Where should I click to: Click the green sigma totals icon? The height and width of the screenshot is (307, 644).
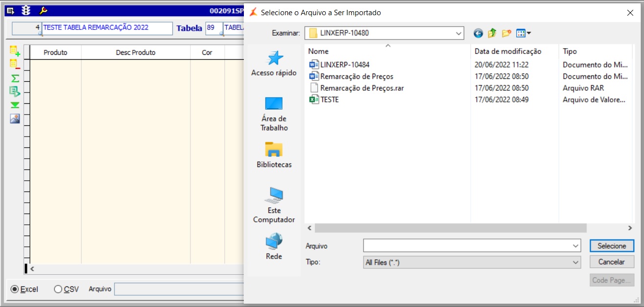(15, 78)
